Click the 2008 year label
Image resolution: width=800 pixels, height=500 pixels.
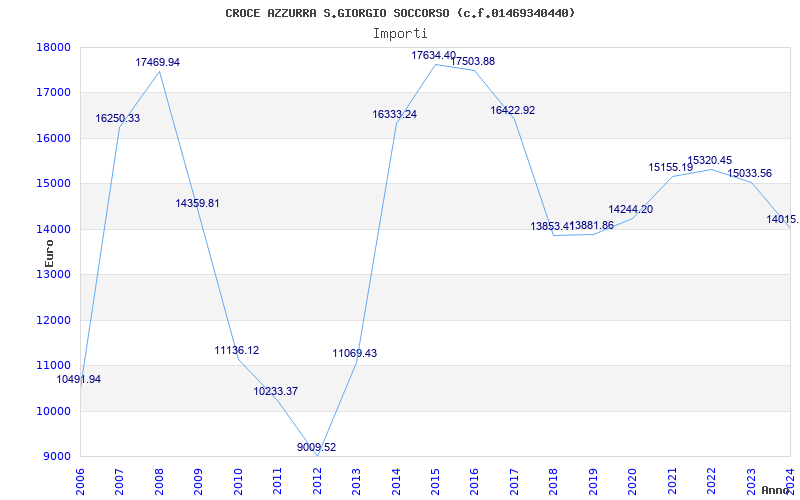(x=159, y=481)
